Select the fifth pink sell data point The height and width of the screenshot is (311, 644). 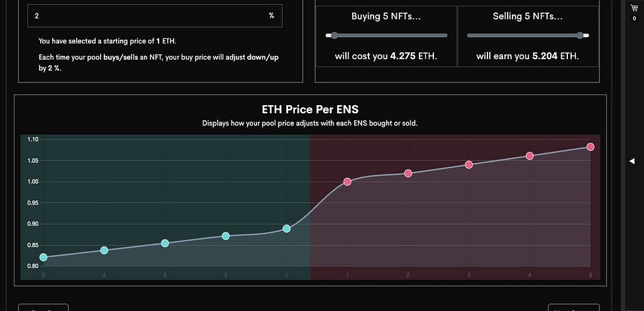point(590,147)
